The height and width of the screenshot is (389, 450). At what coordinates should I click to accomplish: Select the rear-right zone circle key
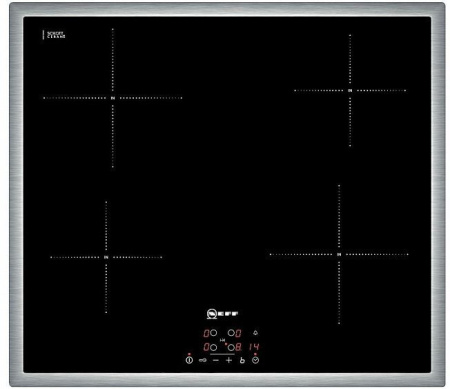pos(231,333)
